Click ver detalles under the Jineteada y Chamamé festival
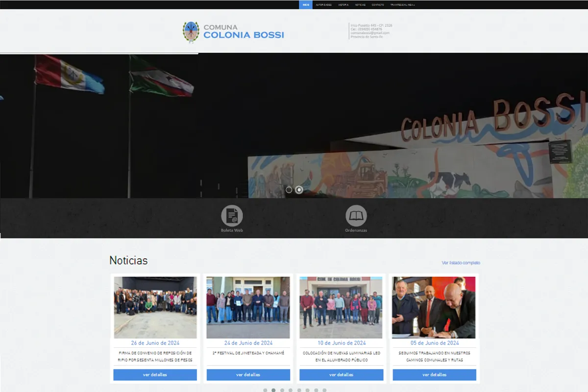588x392 pixels. [248, 374]
